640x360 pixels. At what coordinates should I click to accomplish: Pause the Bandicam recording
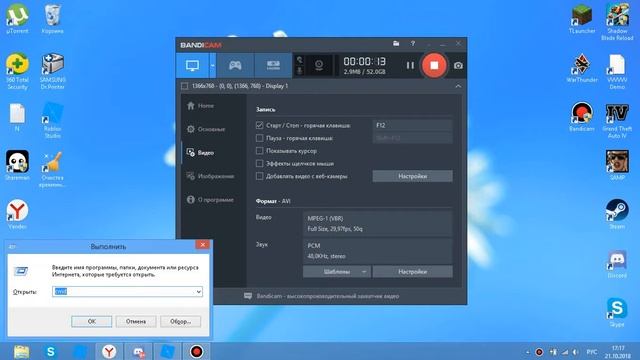(x=410, y=65)
